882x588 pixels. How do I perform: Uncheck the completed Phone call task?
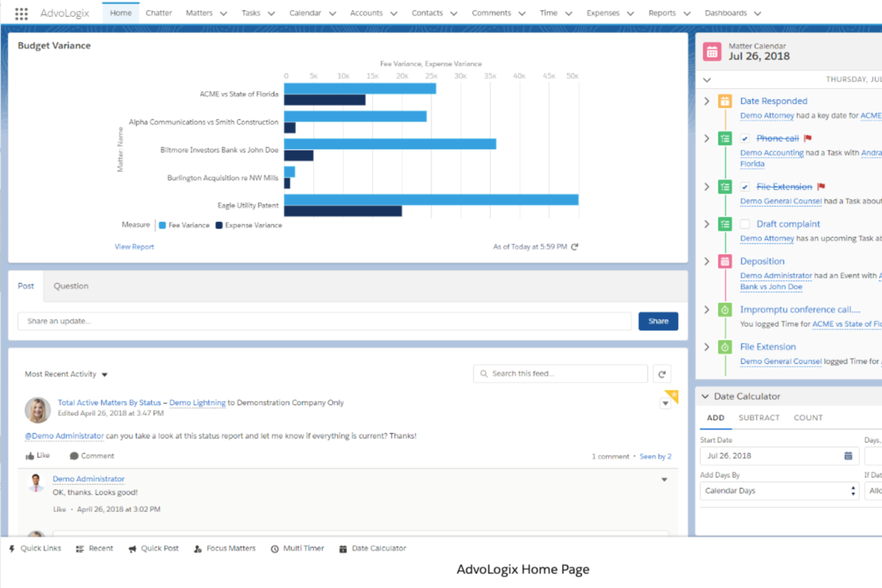pyautogui.click(x=745, y=138)
